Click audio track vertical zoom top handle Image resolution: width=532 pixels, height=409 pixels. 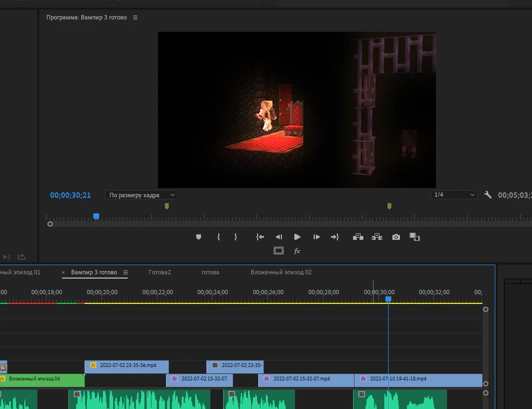click(486, 393)
